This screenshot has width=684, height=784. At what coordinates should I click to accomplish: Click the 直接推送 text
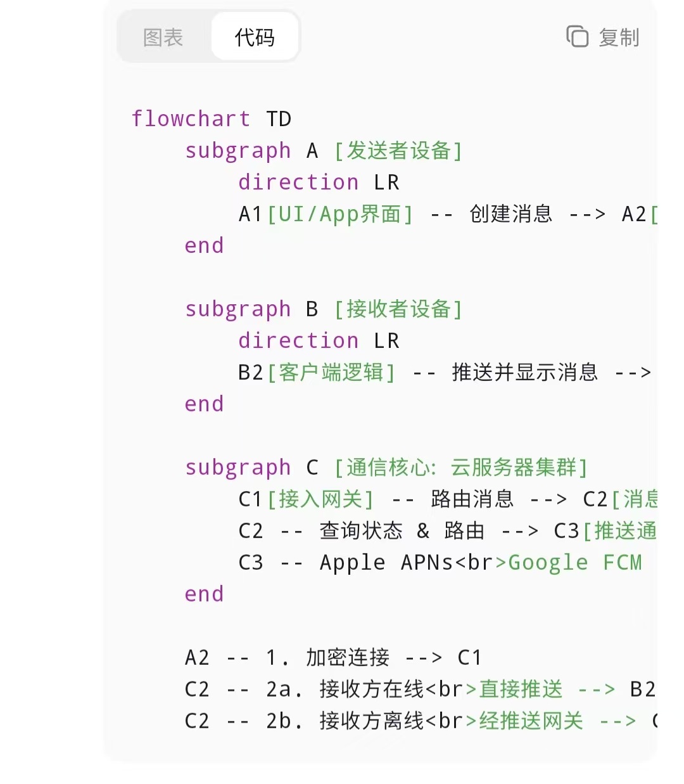521,689
